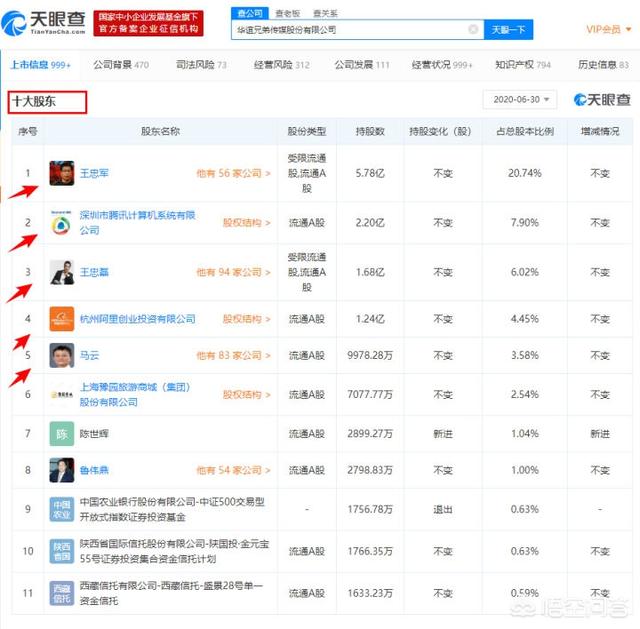Click 西藏信托有限公司 trust name text
Screen dimensions: 640x629
(171, 593)
